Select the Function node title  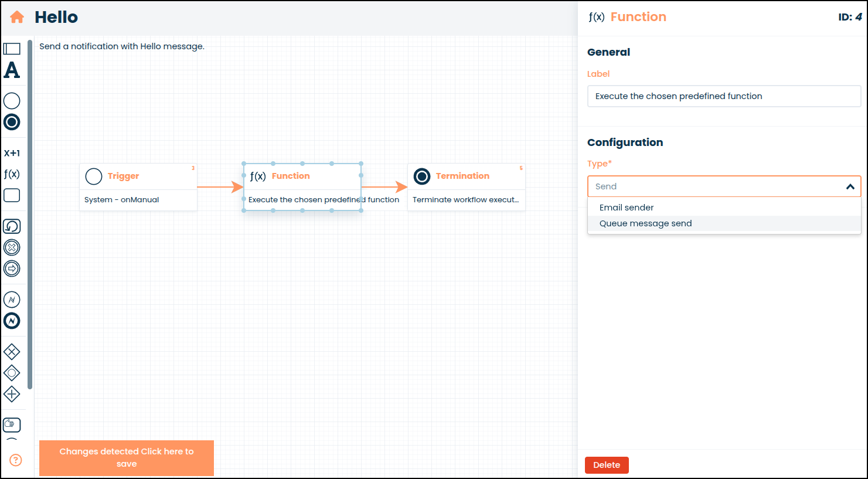(x=291, y=176)
